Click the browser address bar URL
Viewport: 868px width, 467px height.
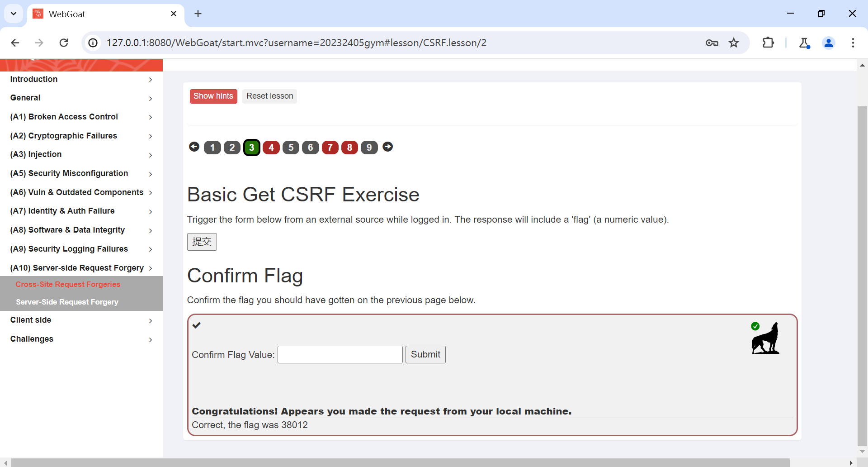point(297,43)
